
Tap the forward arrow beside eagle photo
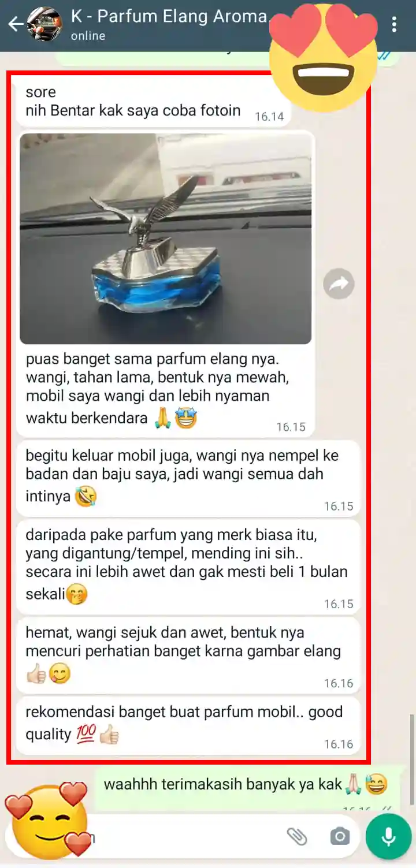pyautogui.click(x=339, y=284)
